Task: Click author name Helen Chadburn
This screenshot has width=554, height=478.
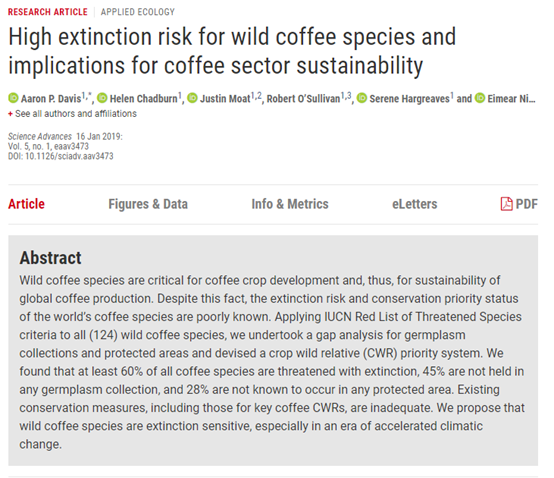Action: coord(143,99)
